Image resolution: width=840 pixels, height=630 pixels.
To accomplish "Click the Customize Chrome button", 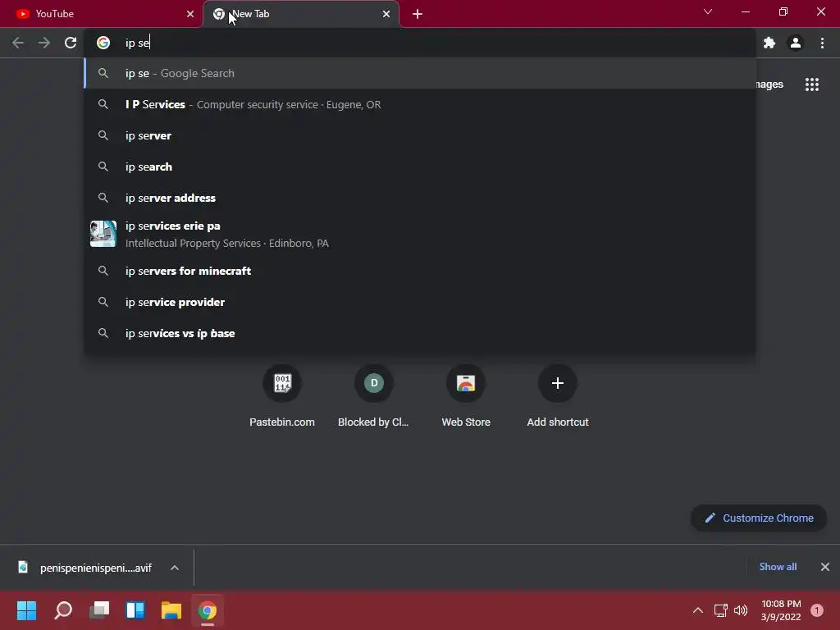I will coord(759,518).
